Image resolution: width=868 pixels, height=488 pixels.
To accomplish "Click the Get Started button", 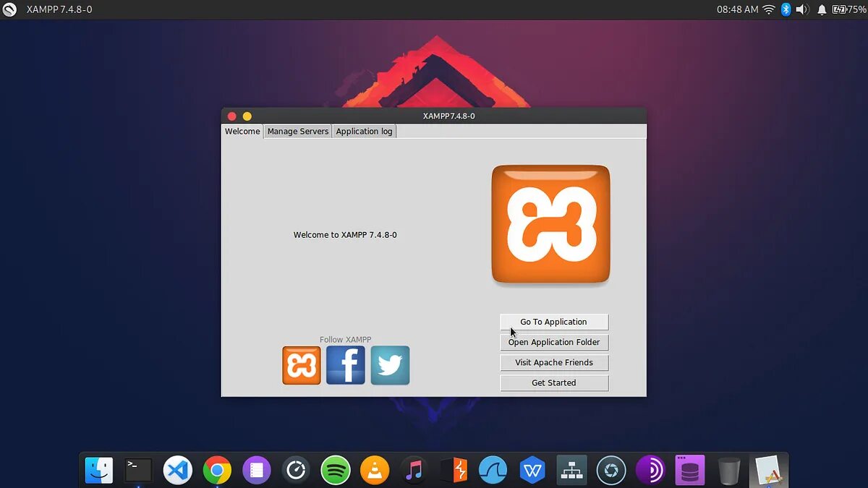I will point(554,382).
